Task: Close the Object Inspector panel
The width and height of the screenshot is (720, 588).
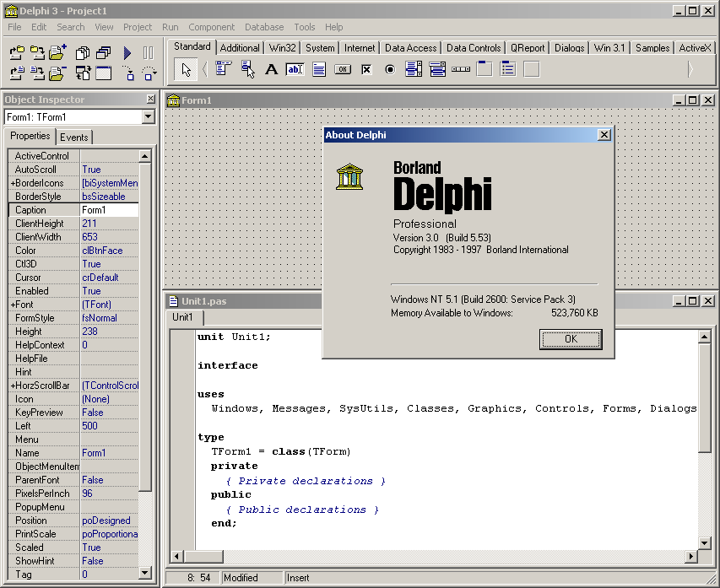Action: [x=150, y=99]
